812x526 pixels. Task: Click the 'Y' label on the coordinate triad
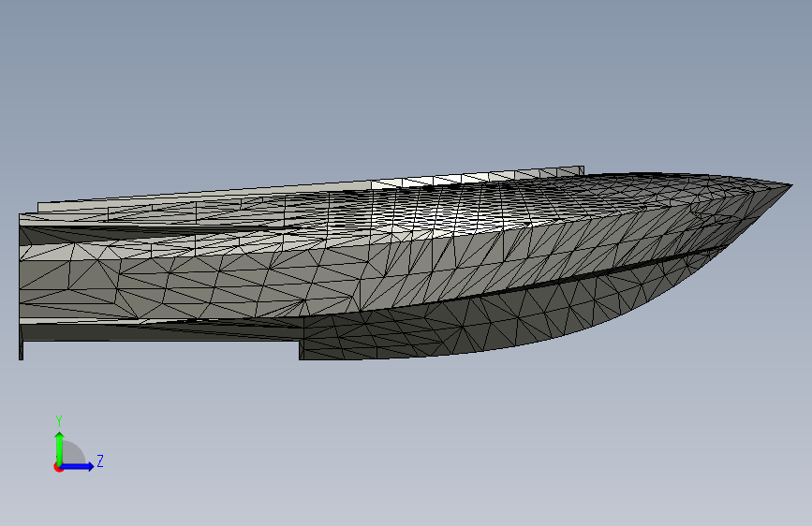coord(59,421)
